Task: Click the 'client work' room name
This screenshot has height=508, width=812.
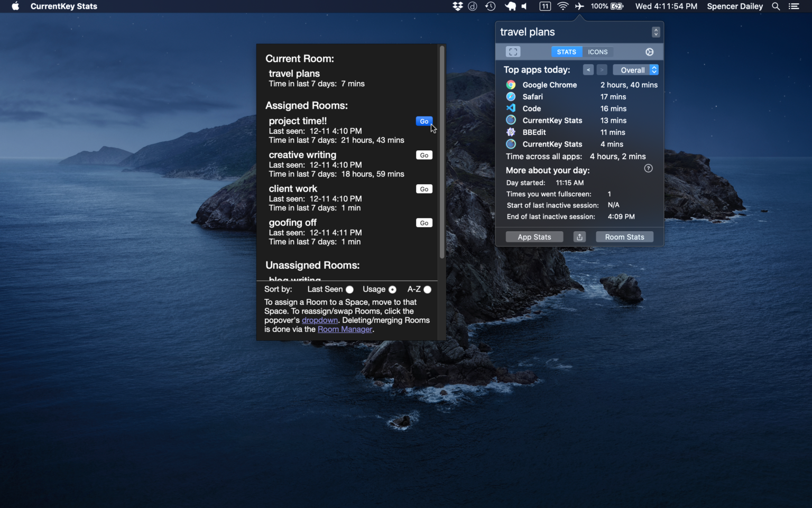Action: click(293, 189)
